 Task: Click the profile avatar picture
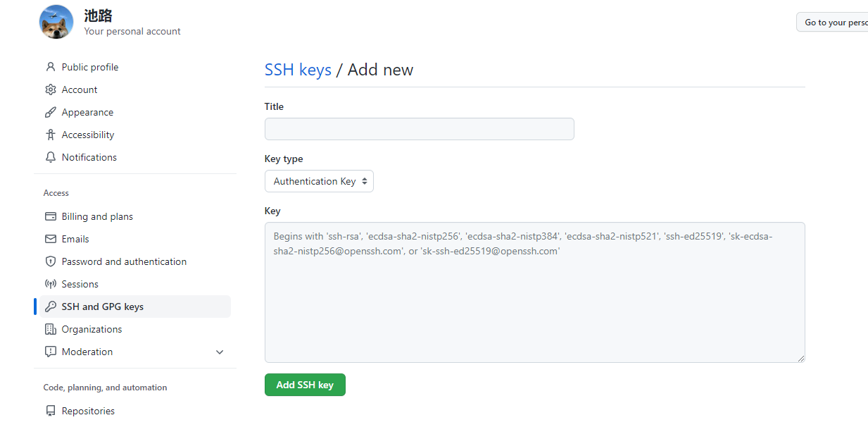coord(56,22)
